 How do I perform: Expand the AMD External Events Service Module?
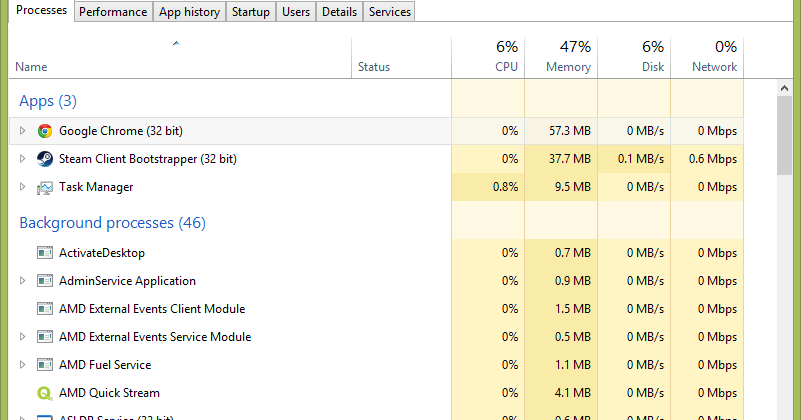[x=22, y=337]
